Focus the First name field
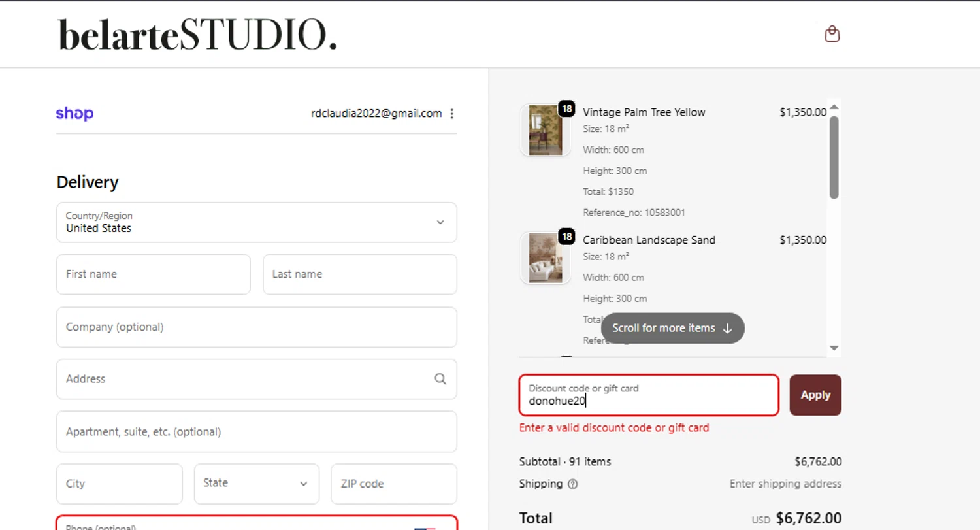The height and width of the screenshot is (530, 980). (x=154, y=274)
